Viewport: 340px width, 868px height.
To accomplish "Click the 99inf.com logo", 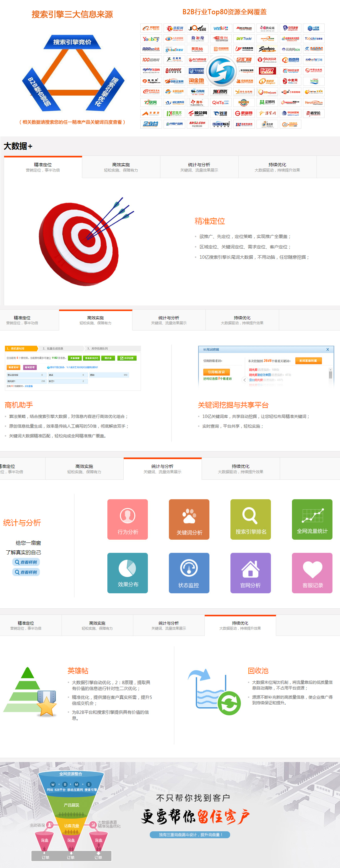I will pyautogui.click(x=267, y=92).
